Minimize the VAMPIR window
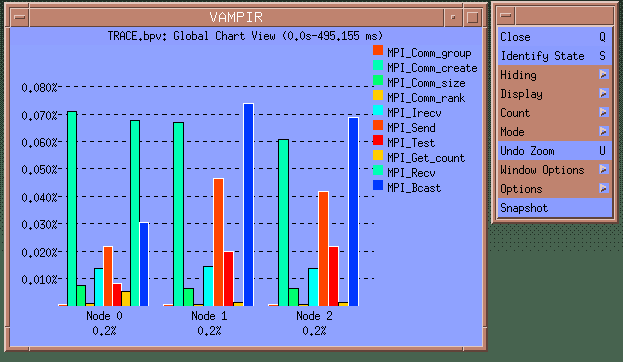 click(453, 17)
